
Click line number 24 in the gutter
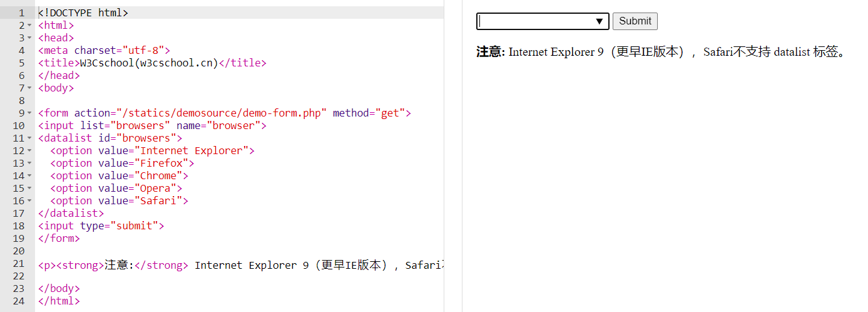point(18,301)
